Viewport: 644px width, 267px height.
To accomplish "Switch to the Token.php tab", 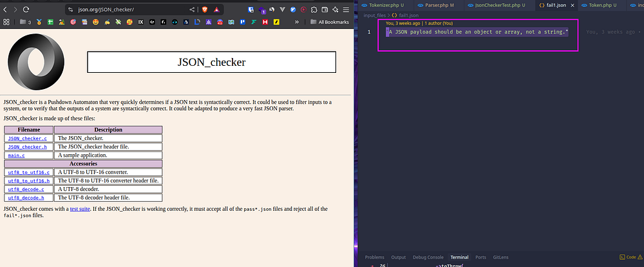I will 603,5.
